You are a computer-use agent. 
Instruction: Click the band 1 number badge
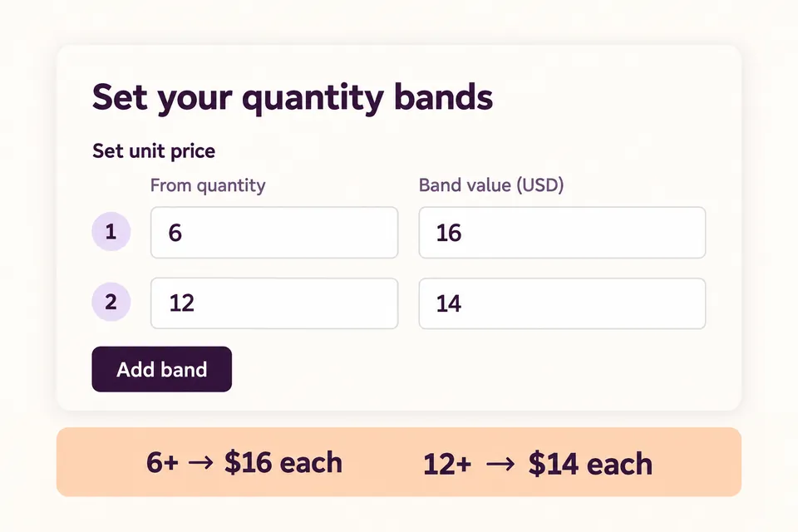(111, 232)
